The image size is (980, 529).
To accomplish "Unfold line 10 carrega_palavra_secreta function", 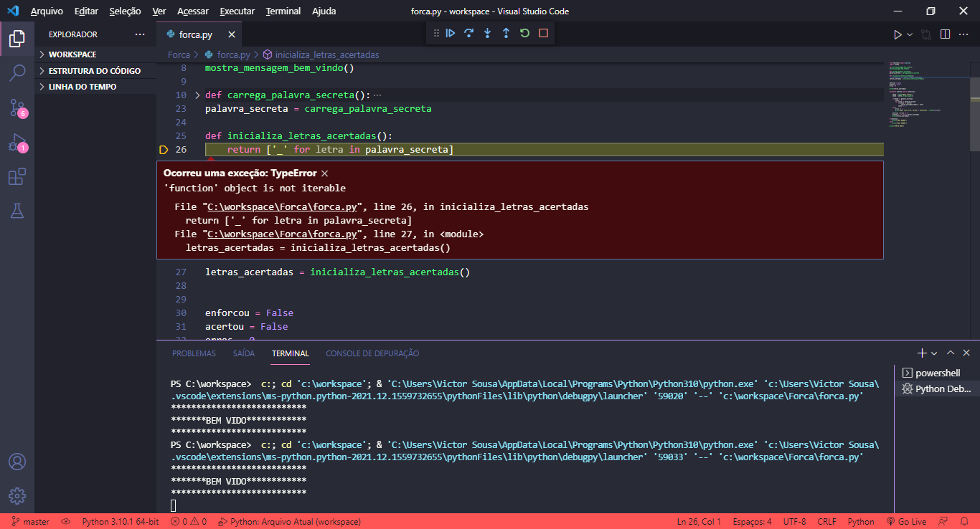I will pos(197,95).
